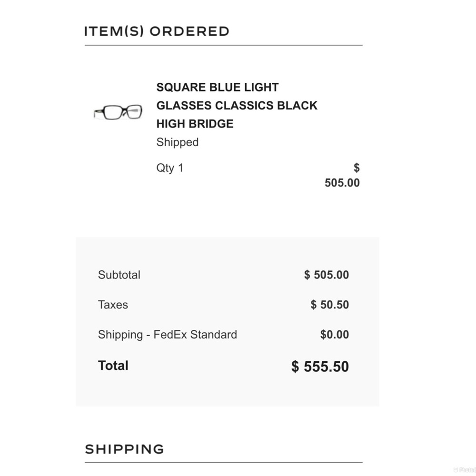Click the HIGH BRIDGE title line
The width and height of the screenshot is (476, 476).
click(195, 124)
